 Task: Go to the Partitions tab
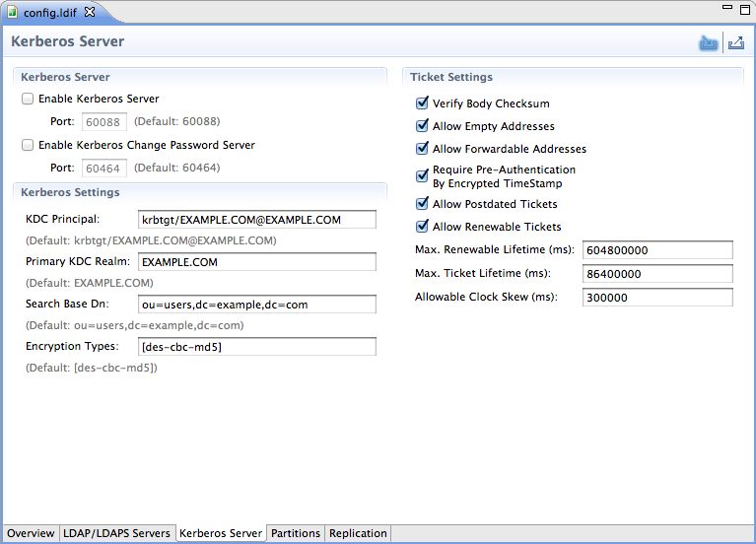tap(296, 533)
